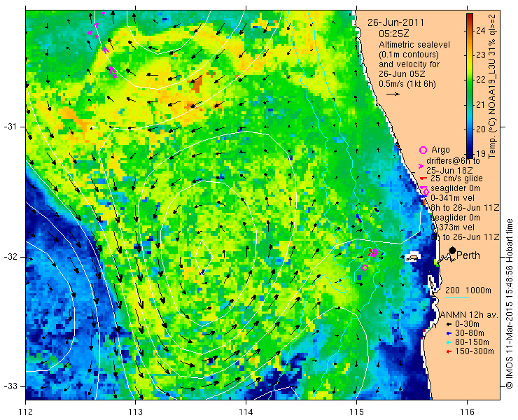This screenshot has height=420, width=518.
Task: Click the '05:25Z' time text
Action: 394,34
